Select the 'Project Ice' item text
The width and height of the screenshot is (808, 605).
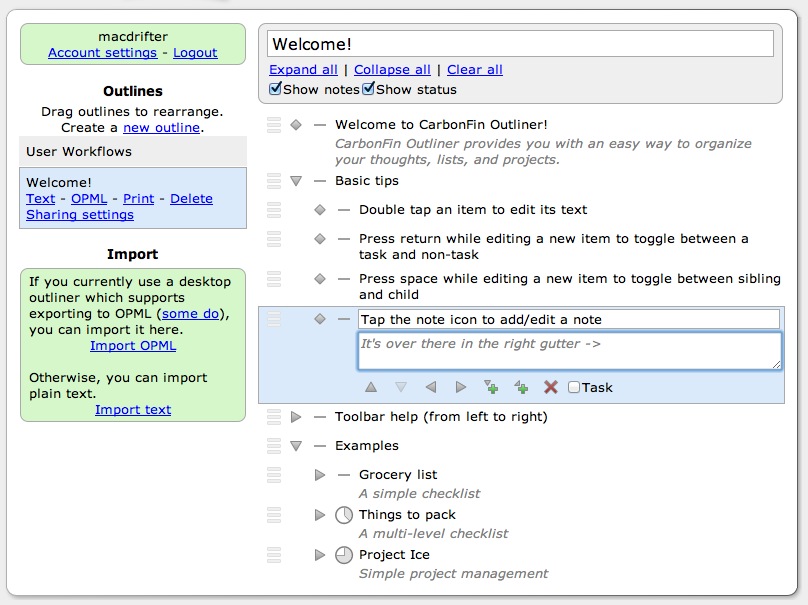[394, 554]
